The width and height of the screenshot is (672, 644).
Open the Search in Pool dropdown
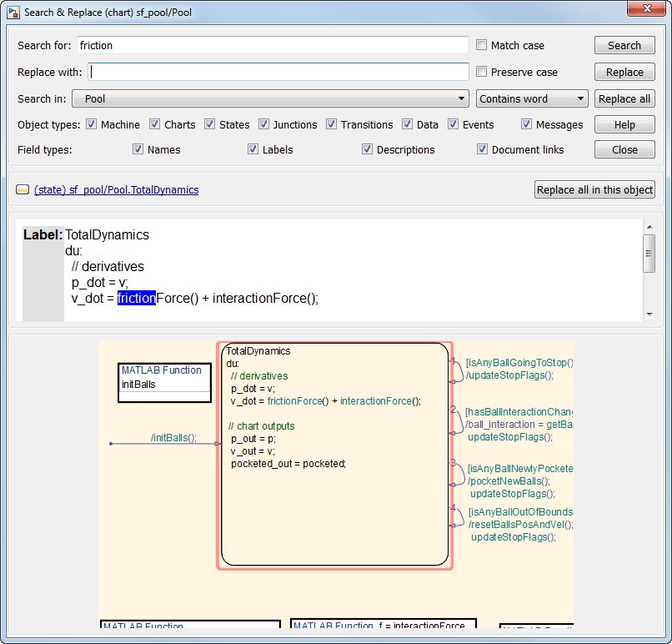pyautogui.click(x=270, y=98)
